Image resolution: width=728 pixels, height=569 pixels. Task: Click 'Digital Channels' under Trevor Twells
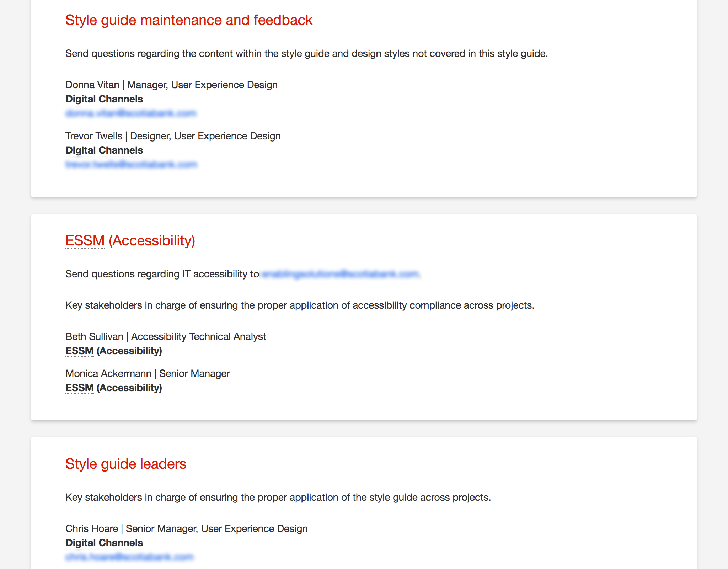104,150
